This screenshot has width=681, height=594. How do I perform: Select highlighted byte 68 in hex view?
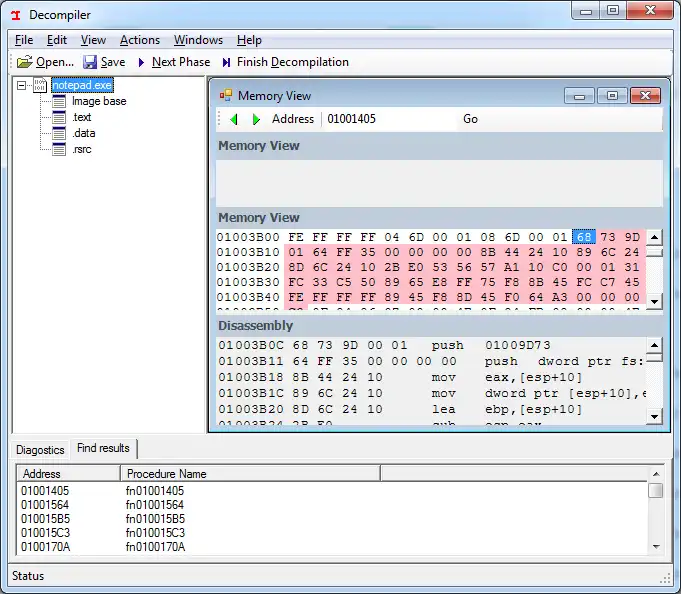click(x=583, y=237)
